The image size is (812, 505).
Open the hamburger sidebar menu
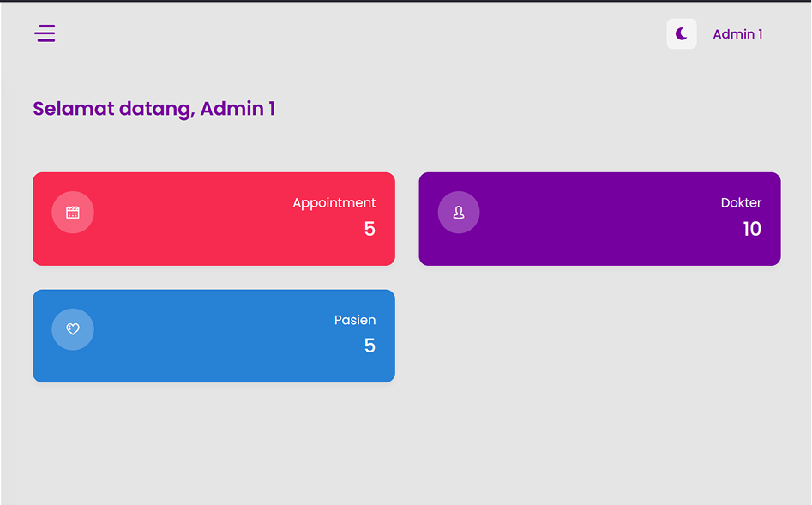[45, 33]
